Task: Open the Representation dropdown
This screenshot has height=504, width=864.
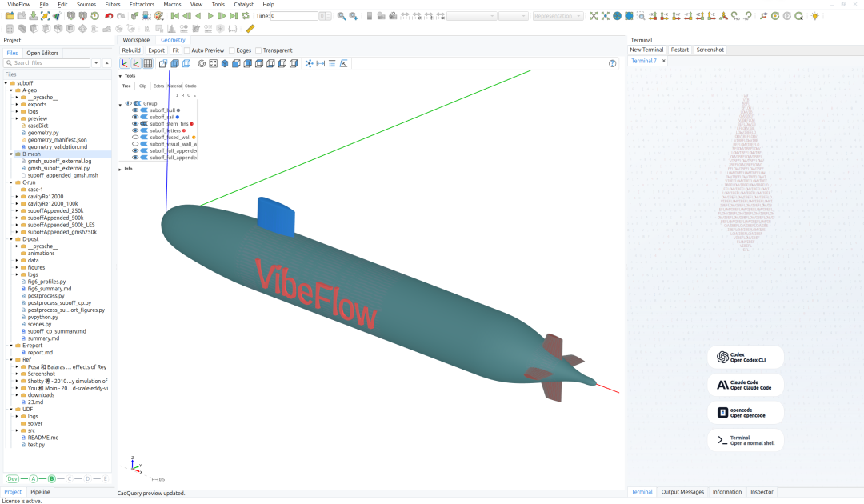Action: click(x=558, y=16)
